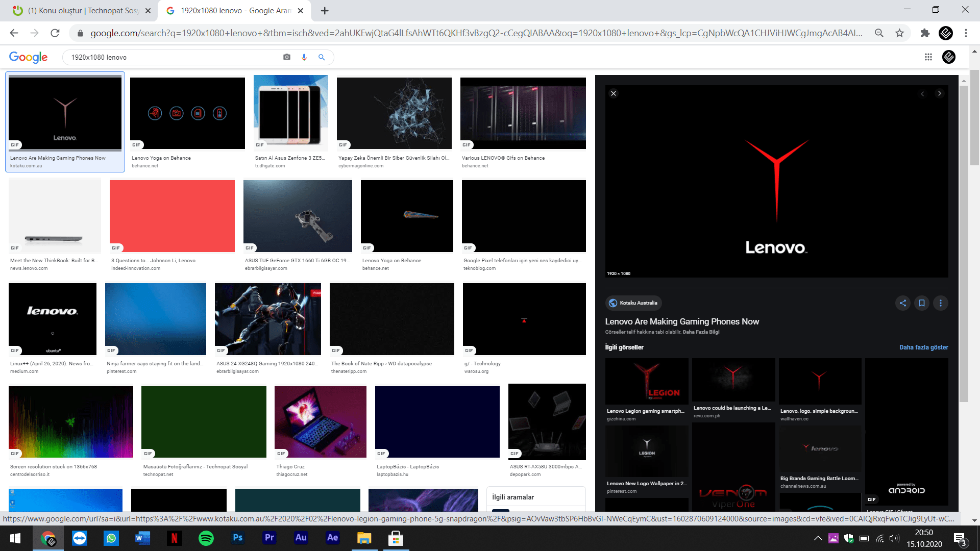
Task: Save image with the bookmark icon
Action: 922,303
